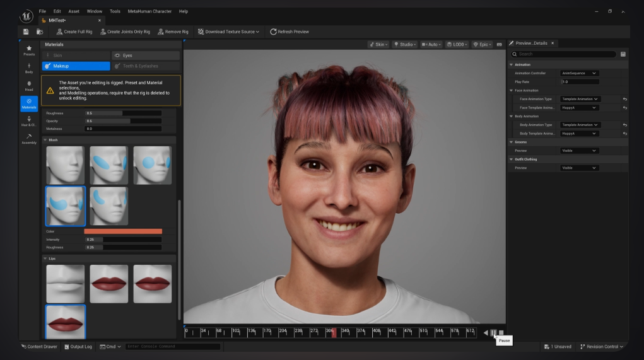Click Create Joints Only Rig button
Screen dimensions: 644x360
126,32
